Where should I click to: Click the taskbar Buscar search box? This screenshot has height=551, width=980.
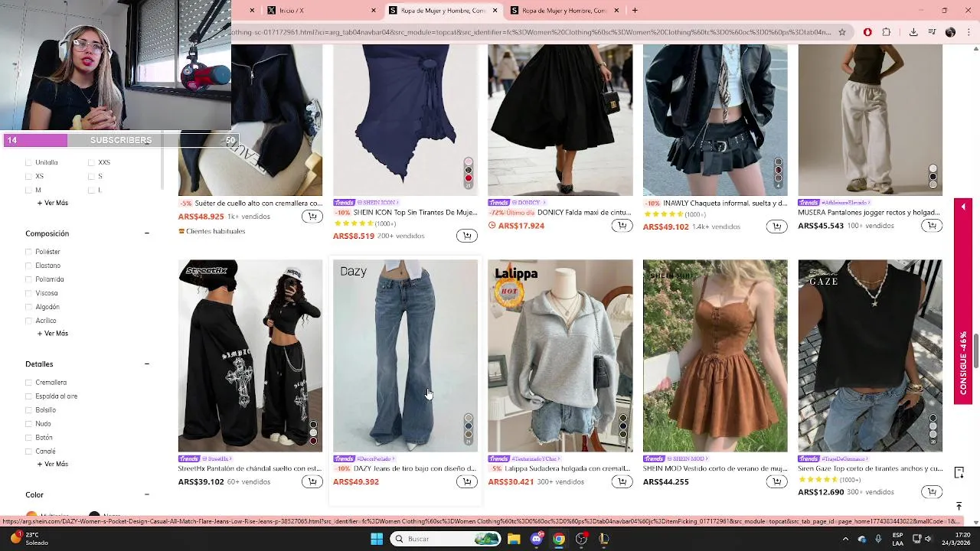[446, 539]
